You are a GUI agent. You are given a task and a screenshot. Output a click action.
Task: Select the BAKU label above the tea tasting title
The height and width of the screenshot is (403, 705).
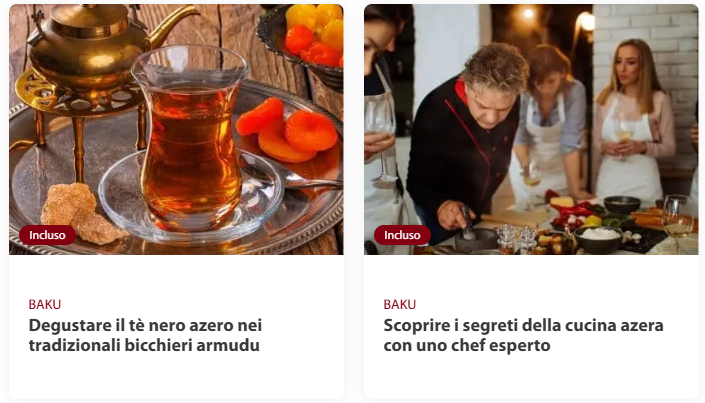(45, 304)
